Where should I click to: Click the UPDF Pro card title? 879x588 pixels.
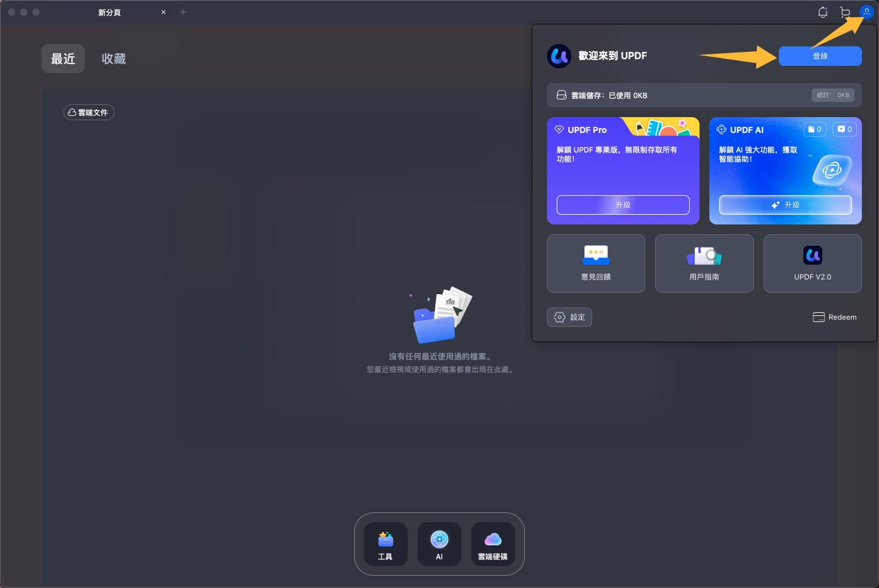pyautogui.click(x=587, y=130)
